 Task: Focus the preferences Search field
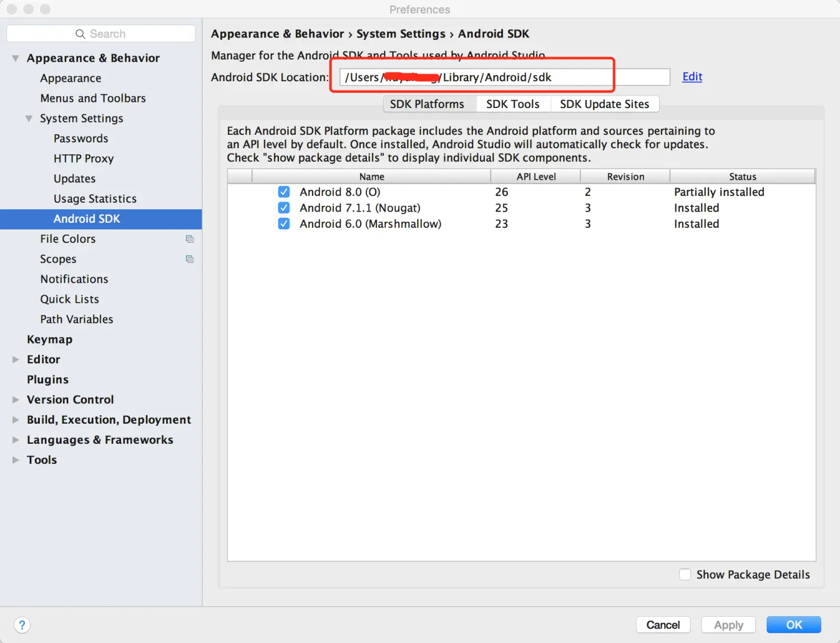(x=101, y=34)
